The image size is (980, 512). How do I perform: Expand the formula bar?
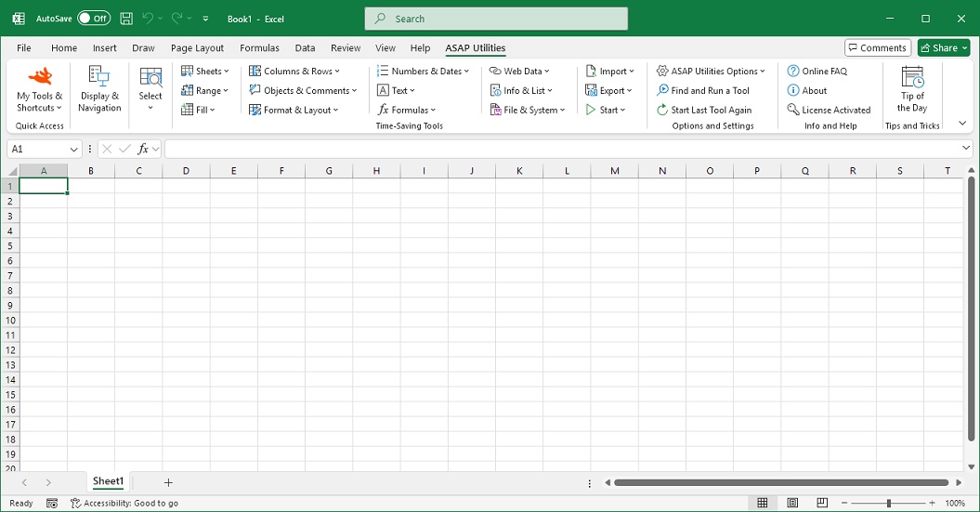[966, 148]
